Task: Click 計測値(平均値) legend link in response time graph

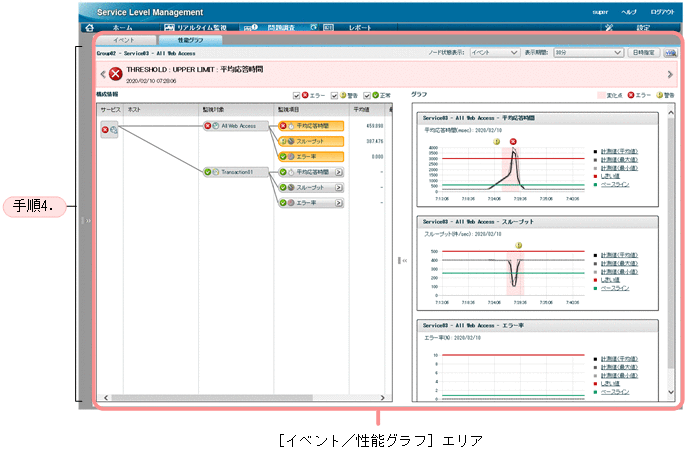Action: tap(619, 152)
